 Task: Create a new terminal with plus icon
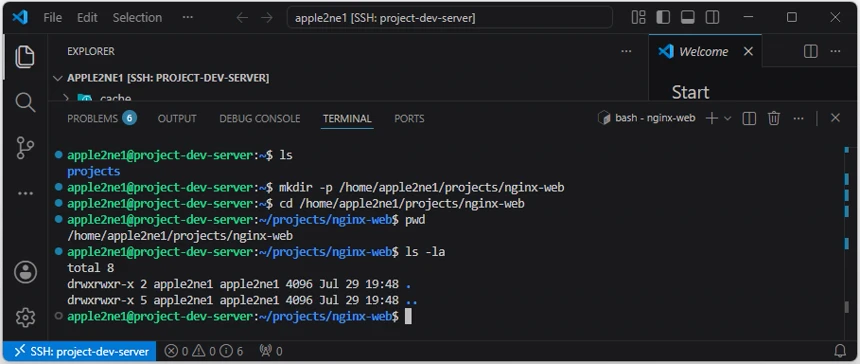coord(711,118)
